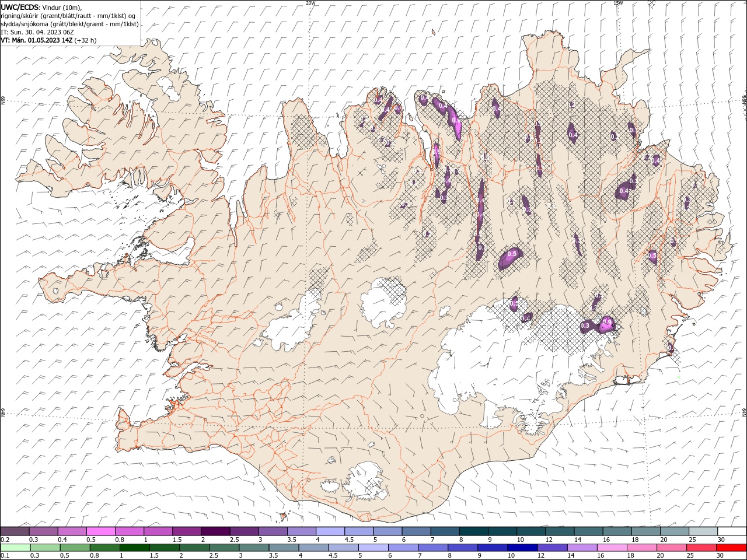Viewport: 747px width, 560px height.
Task: Select top-row swatch between 6 and 7
Action: (415, 531)
